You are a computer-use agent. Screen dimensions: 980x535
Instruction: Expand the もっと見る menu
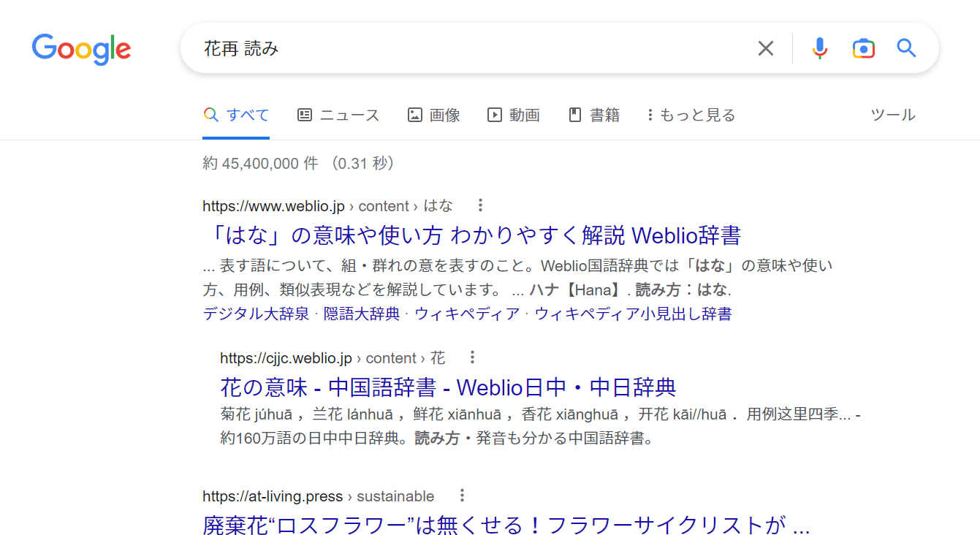point(691,115)
